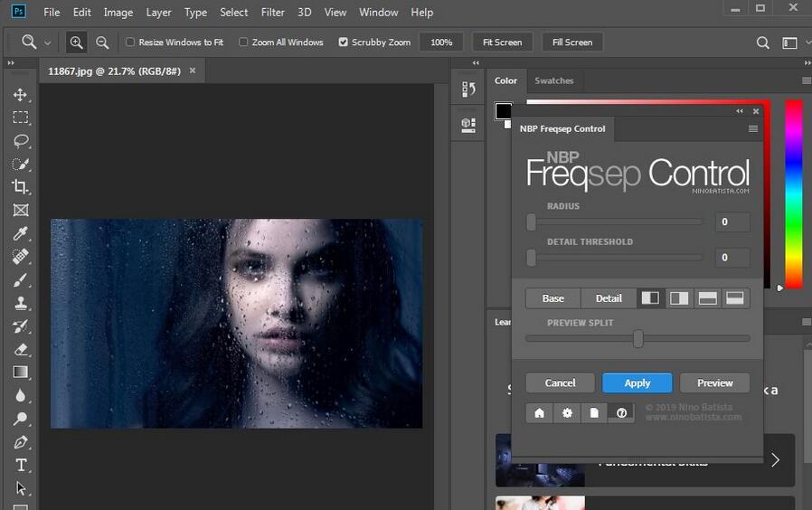812x510 pixels.
Task: Select the zoom out magnifier mode
Action: pyautogui.click(x=102, y=42)
